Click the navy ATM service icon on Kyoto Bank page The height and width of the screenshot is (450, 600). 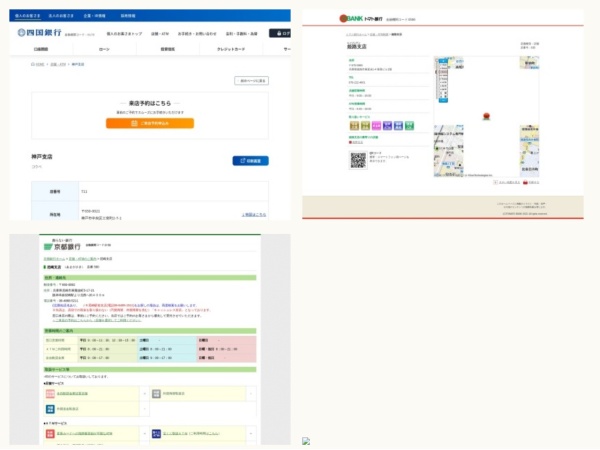coord(156,434)
